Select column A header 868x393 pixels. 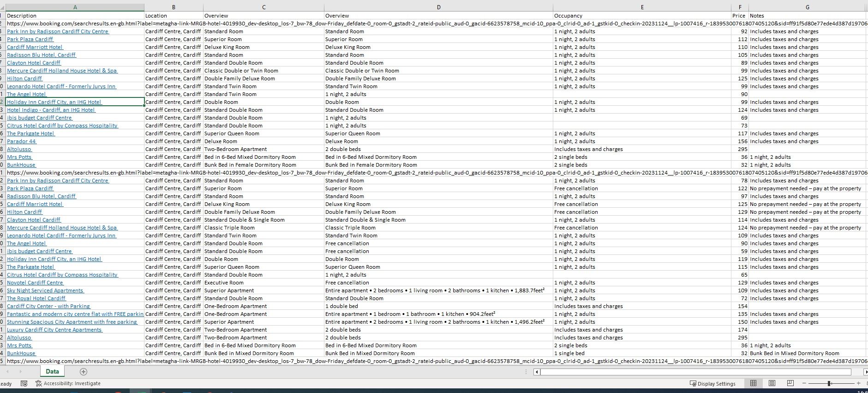pyautogui.click(x=75, y=7)
